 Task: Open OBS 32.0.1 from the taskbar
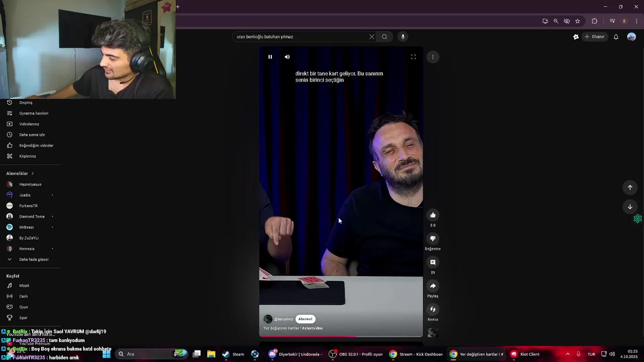coord(356,354)
